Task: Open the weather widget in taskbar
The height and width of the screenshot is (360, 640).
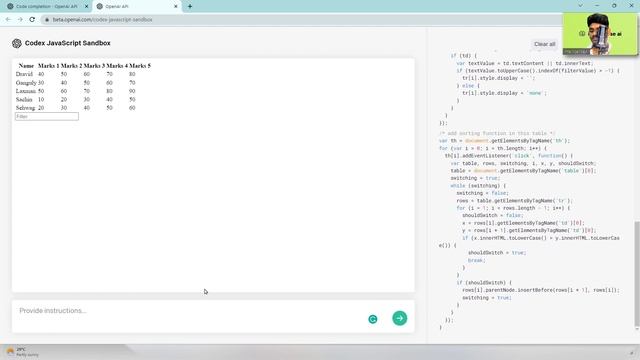Action: tap(22, 352)
